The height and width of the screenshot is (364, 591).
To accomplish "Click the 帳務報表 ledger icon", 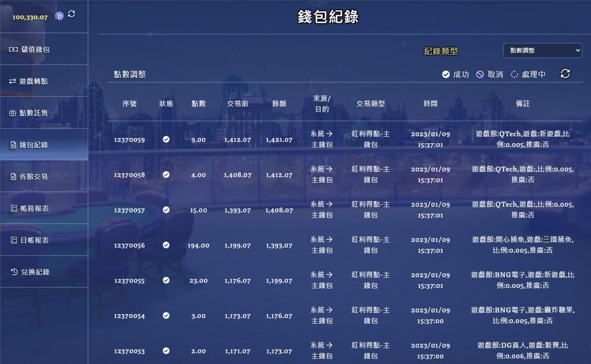I will (14, 208).
